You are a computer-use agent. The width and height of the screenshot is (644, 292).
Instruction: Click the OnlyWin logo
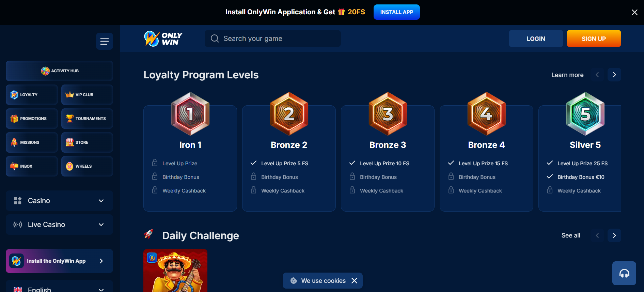point(163,39)
